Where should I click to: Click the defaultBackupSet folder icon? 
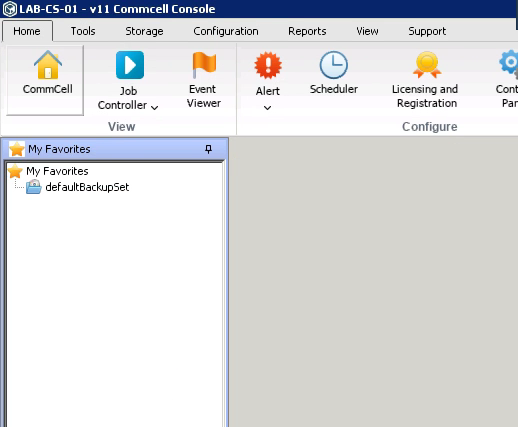click(34, 187)
